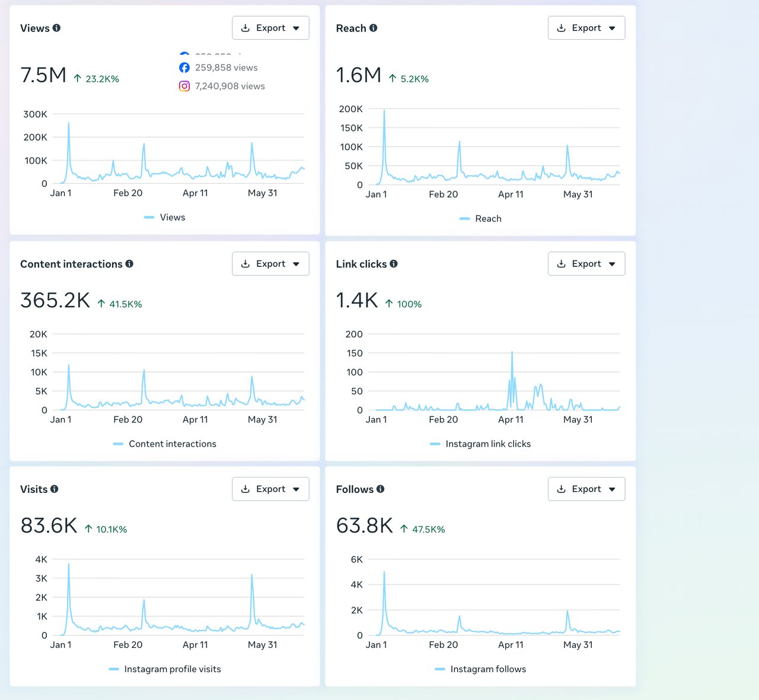Click the Export label in Visits card
The width and height of the screenshot is (759, 700).
pyautogui.click(x=270, y=489)
